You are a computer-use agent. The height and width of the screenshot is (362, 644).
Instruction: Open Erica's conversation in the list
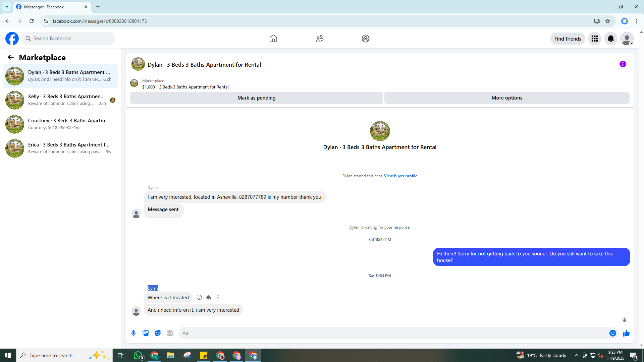coord(60,148)
